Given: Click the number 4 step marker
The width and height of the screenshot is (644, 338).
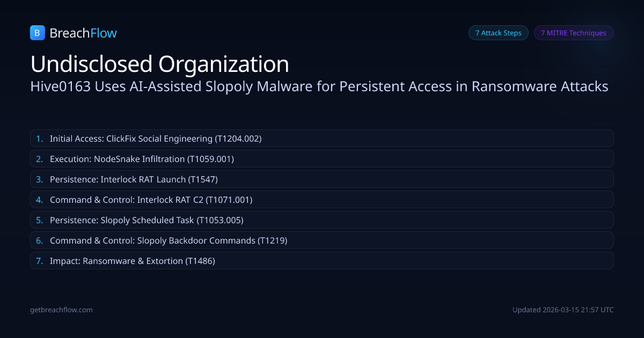Looking at the screenshot, I should point(39,200).
